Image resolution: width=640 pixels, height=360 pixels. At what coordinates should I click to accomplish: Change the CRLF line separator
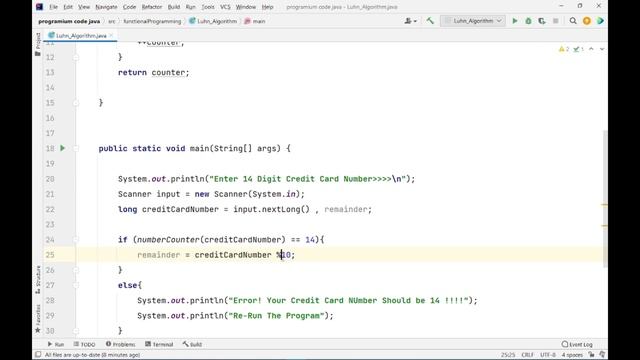click(527, 355)
